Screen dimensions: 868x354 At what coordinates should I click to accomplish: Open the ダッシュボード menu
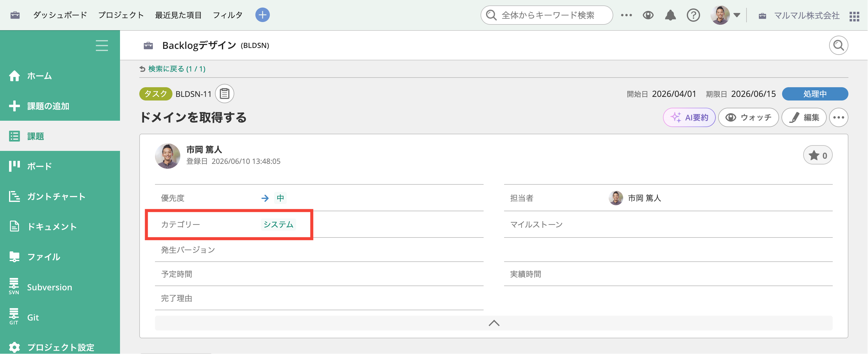(x=60, y=15)
